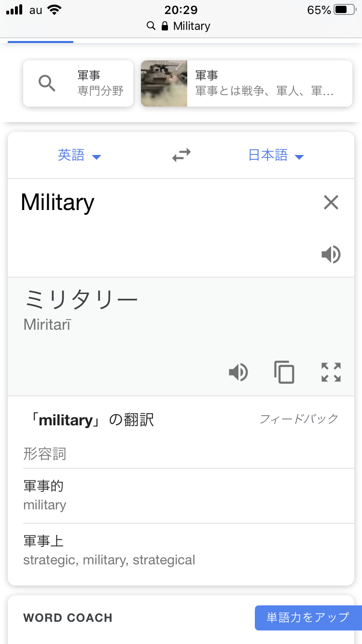
Task: Swap the source and target languages
Action: click(x=181, y=155)
